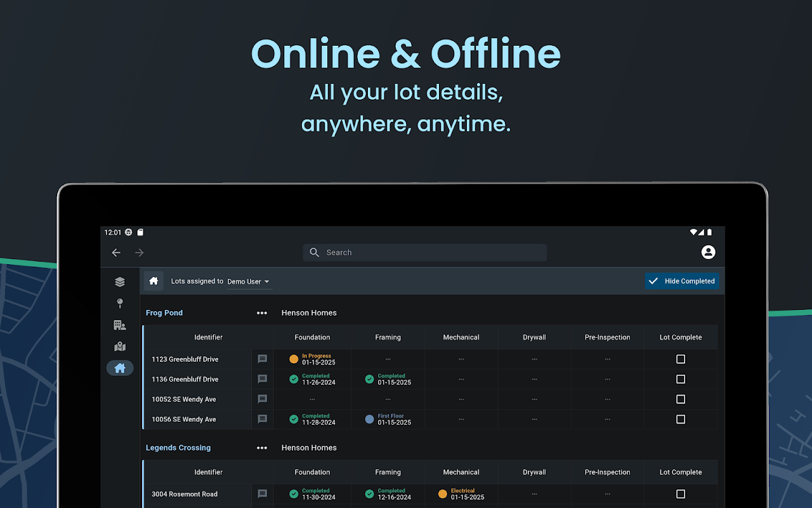Tap the SD card status bar icon
This screenshot has height=508, width=812.
(x=141, y=232)
